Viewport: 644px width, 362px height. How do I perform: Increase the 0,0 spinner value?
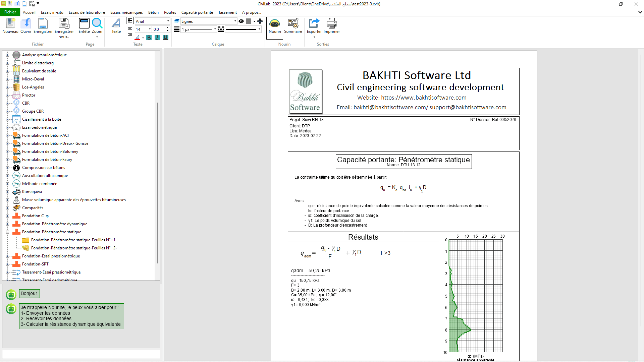click(167, 27)
